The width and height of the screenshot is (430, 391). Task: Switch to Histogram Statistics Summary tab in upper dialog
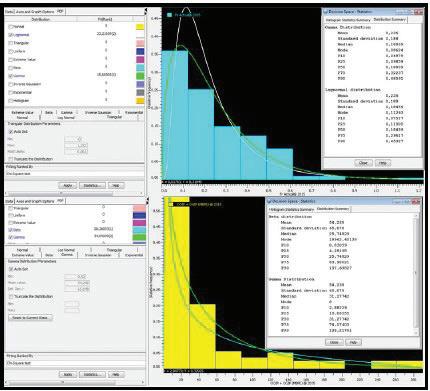click(349, 20)
